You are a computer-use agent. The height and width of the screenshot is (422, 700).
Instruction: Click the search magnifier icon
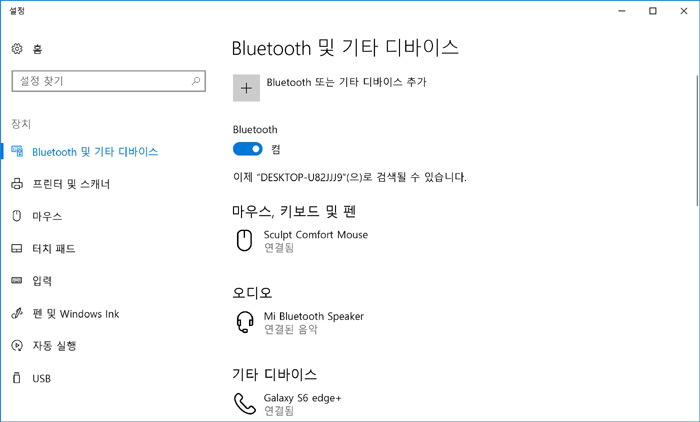pos(196,81)
